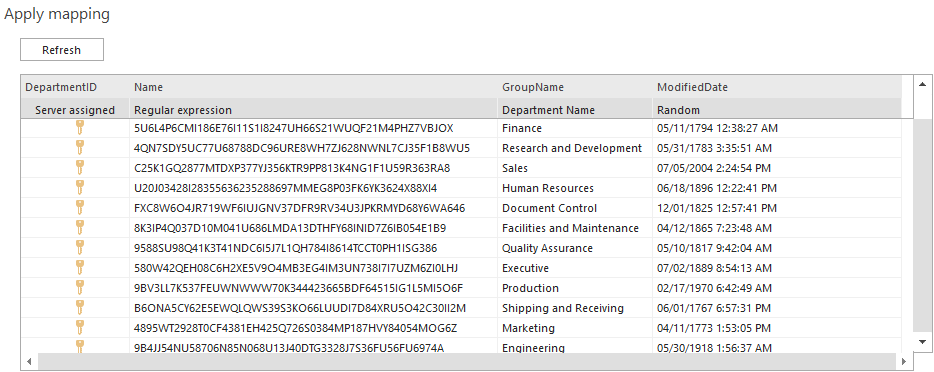Select the Name column header

(313, 87)
